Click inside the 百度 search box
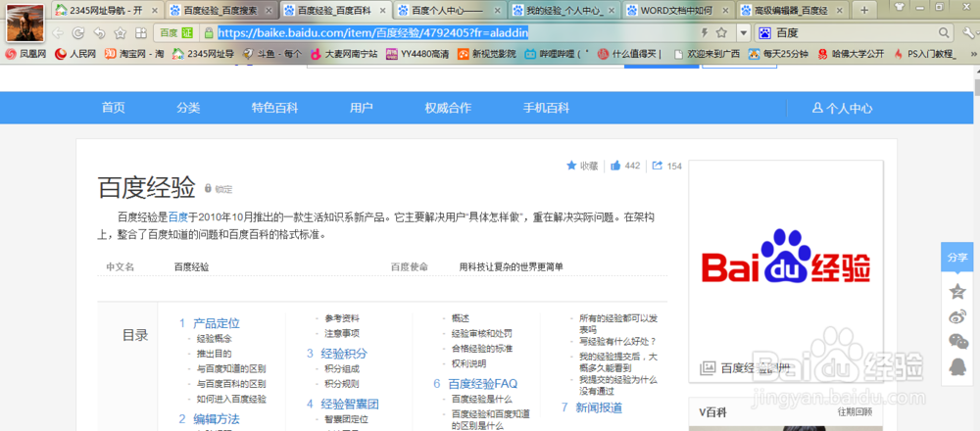Image resolution: width=980 pixels, height=431 pixels. click(855, 33)
